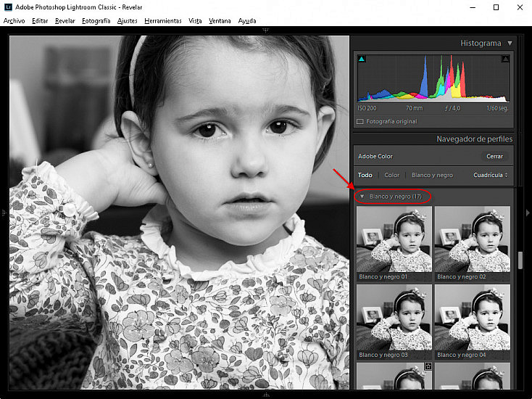Screen dimensions: 532x399
Task: Open the Herramientas menu
Action: click(x=163, y=21)
